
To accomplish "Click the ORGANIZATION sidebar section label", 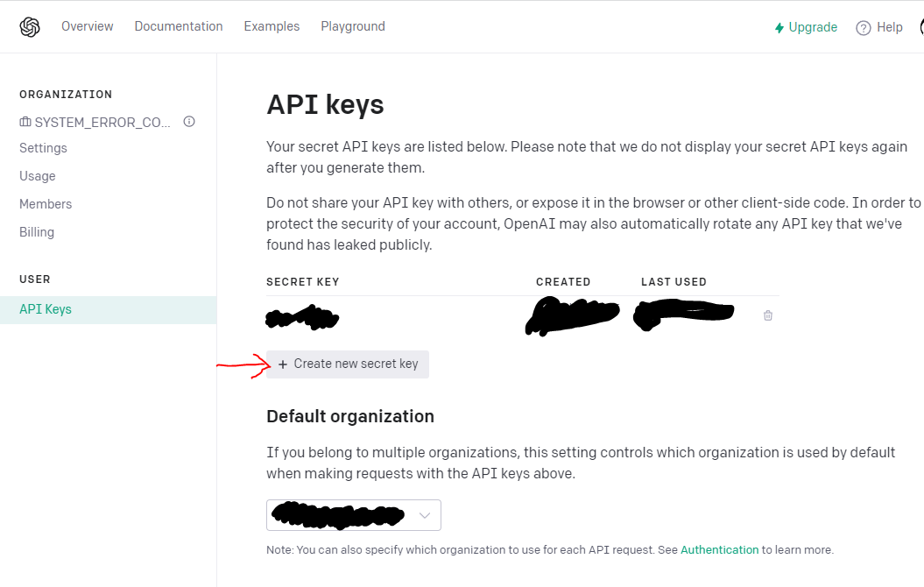I will point(66,95).
